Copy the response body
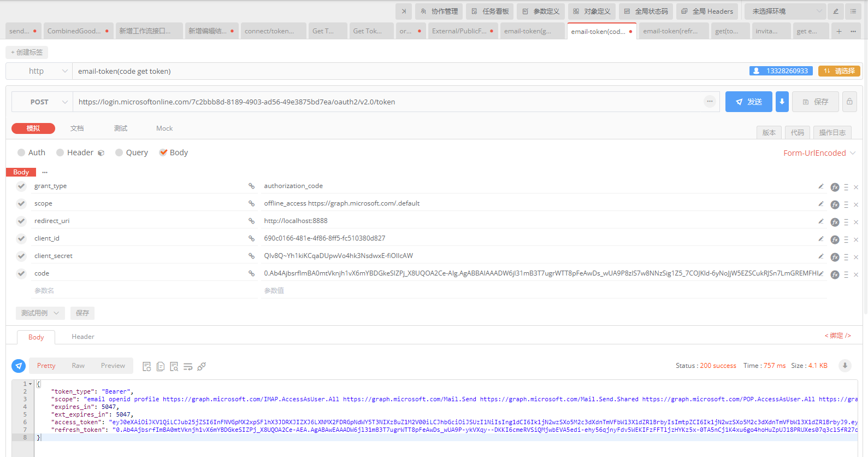Screen dimensions: 868x457 click(x=160, y=366)
